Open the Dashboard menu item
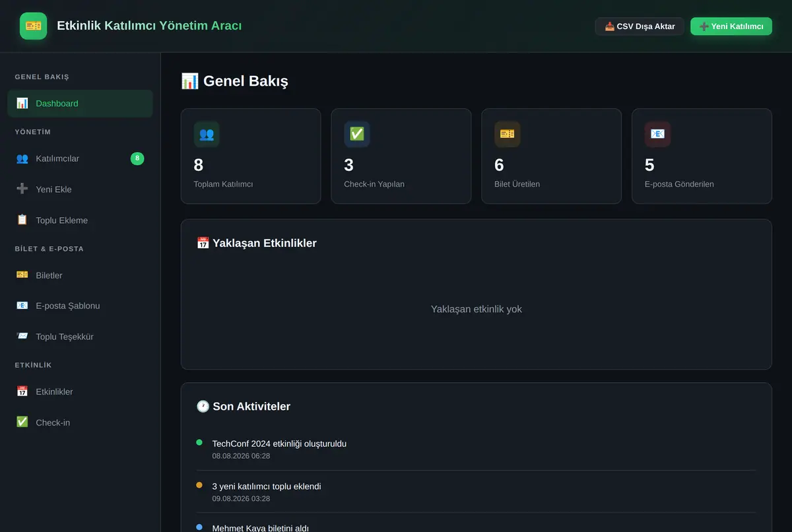The width and height of the screenshot is (792, 532). pos(80,104)
